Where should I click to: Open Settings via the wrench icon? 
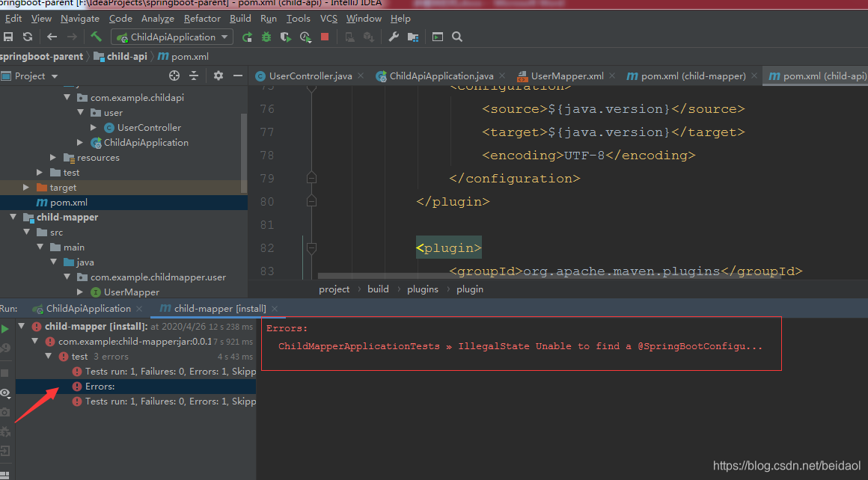point(394,37)
